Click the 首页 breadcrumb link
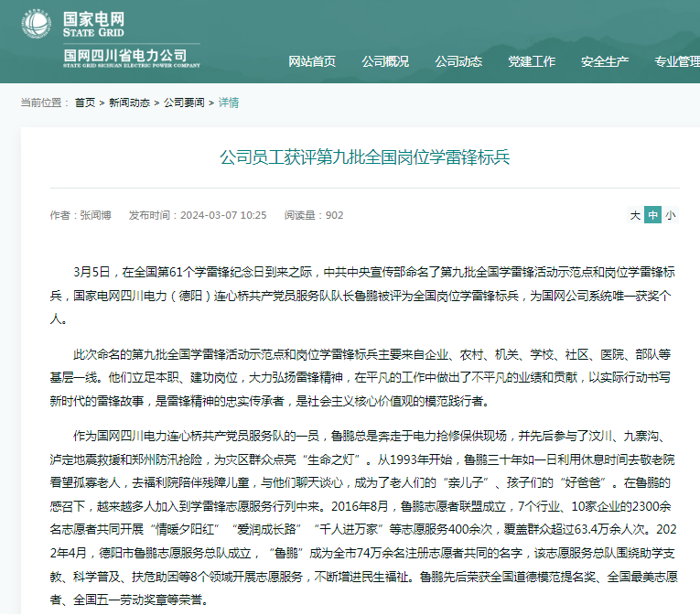Viewport: 700px width, 616px height. [85, 103]
